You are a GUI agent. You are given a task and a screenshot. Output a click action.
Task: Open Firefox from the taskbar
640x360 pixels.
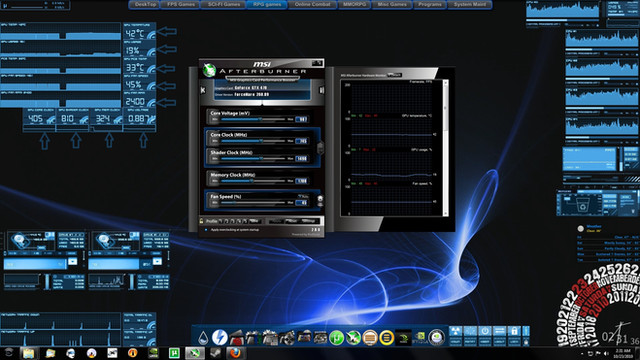pos(235,353)
